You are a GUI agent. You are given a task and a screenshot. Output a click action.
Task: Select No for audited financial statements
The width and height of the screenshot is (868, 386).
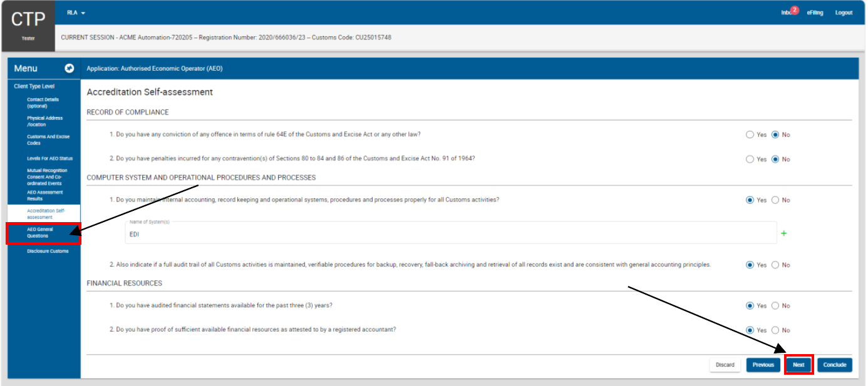[x=775, y=306]
